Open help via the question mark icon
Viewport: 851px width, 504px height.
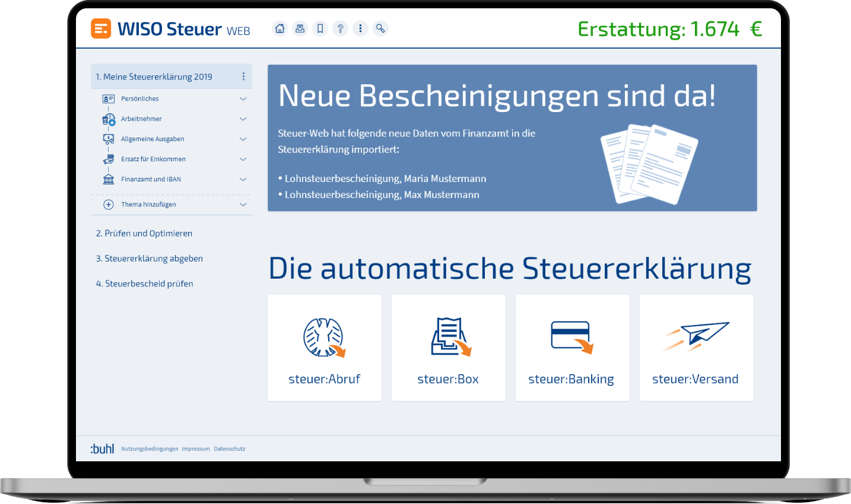[x=341, y=28]
